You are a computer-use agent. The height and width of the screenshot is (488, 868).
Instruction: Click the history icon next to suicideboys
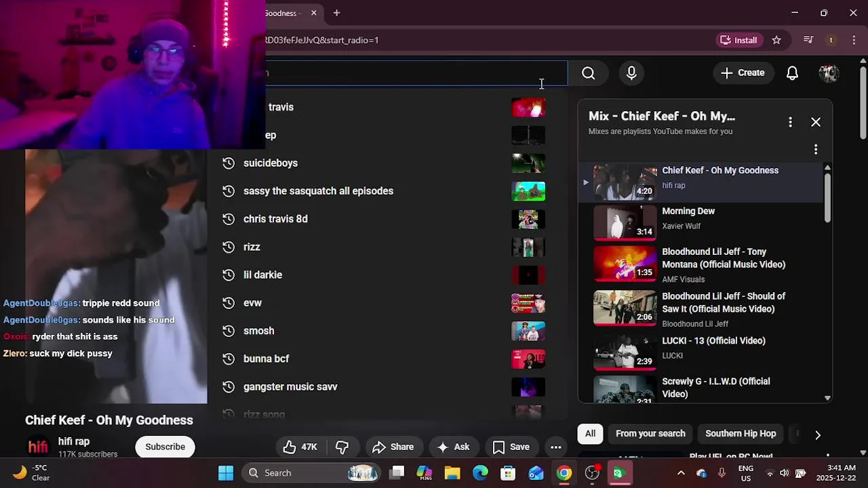(229, 163)
